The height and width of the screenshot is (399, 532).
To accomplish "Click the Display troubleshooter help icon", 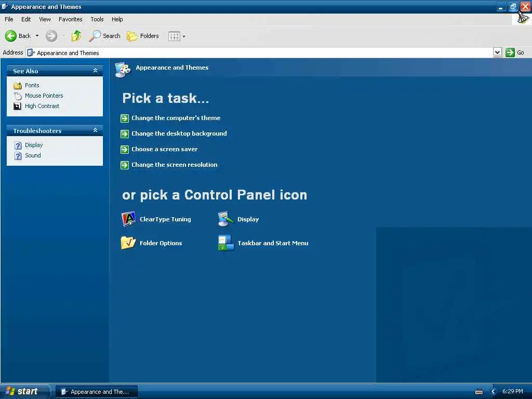I will click(18, 145).
